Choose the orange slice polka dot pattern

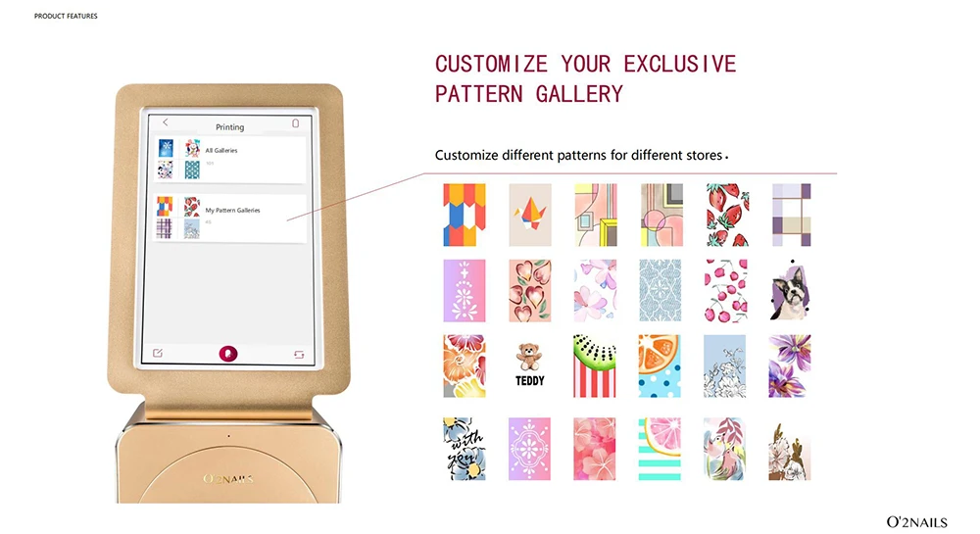coord(660,366)
